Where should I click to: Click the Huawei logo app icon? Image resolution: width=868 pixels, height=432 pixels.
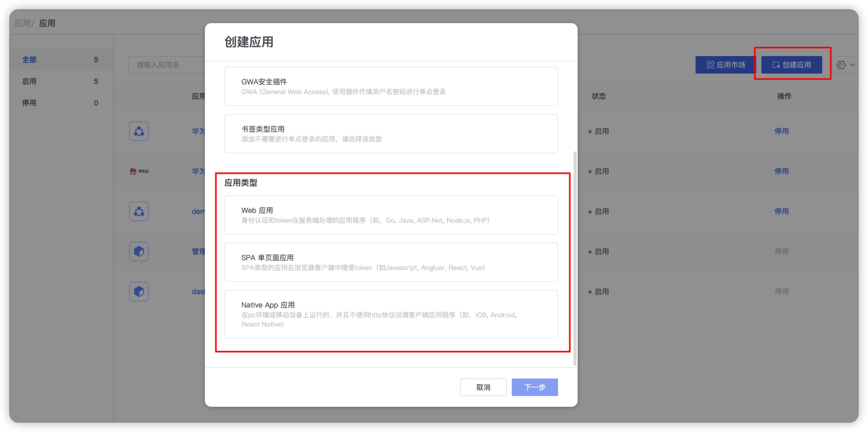tap(139, 171)
